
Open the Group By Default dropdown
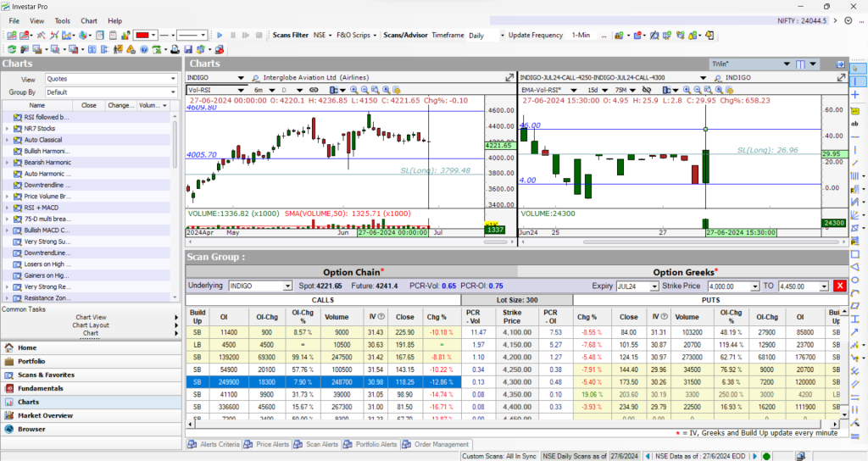(173, 92)
